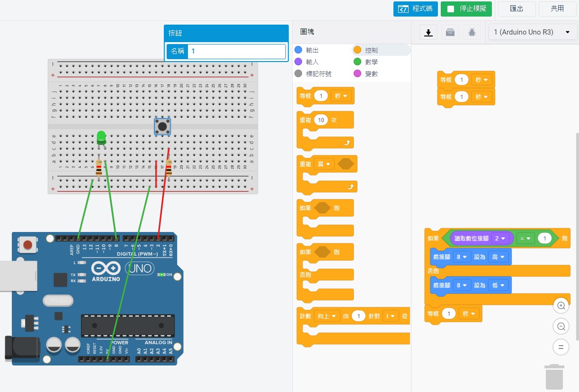The height and width of the screenshot is (392, 579).
Task: Select the green LED on the breadboard
Action: [101, 137]
